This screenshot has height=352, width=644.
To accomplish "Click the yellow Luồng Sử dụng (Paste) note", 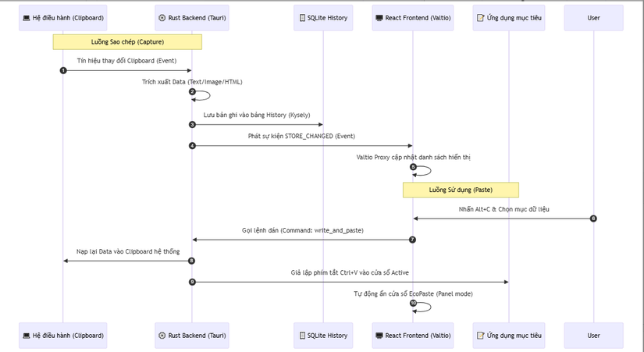I will coord(461,190).
